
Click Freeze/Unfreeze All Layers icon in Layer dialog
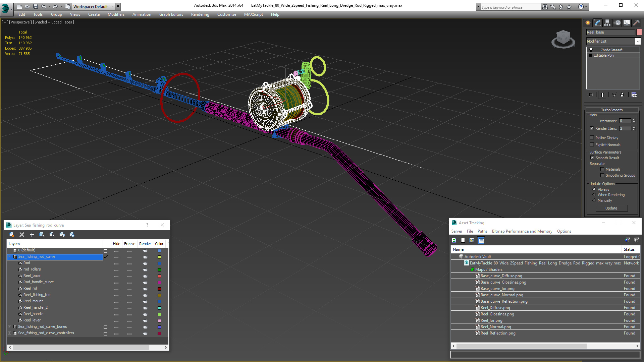[x=72, y=235]
